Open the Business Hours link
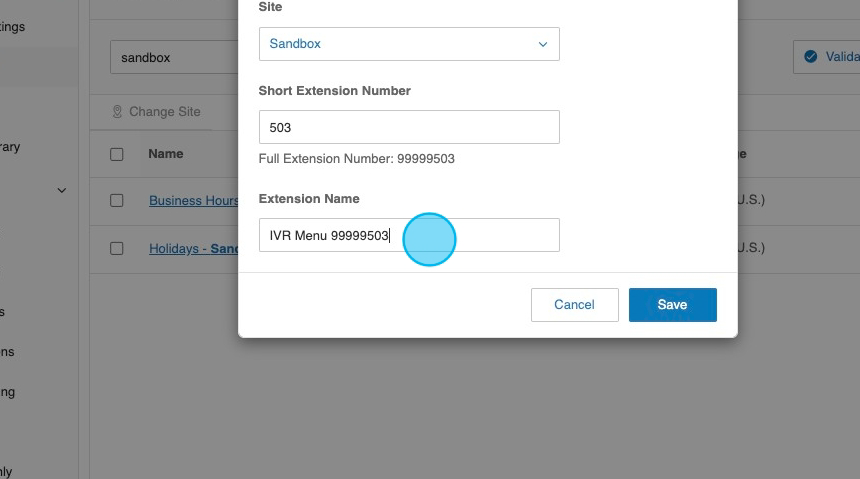This screenshot has width=860, height=479. point(193,200)
